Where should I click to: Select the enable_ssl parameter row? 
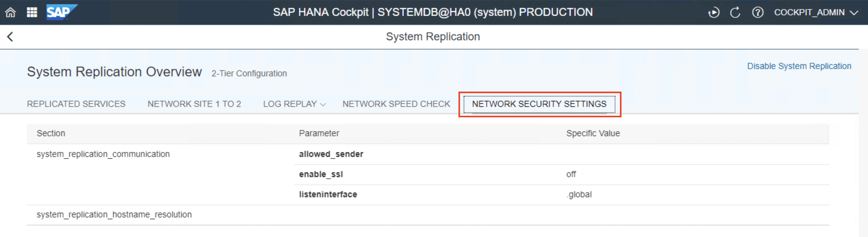(x=321, y=174)
